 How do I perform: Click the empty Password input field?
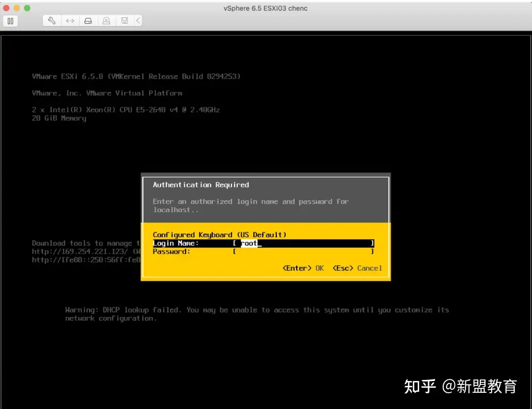304,252
